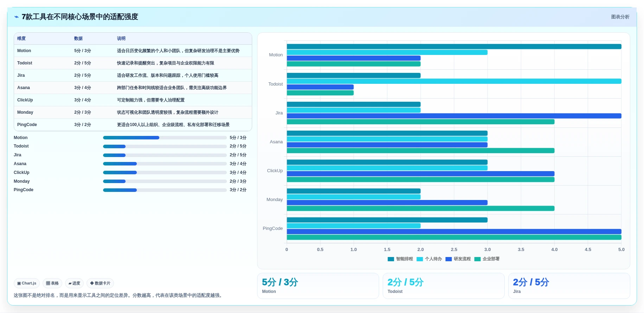Select the Monday table row name
644x313 pixels.
click(25, 112)
